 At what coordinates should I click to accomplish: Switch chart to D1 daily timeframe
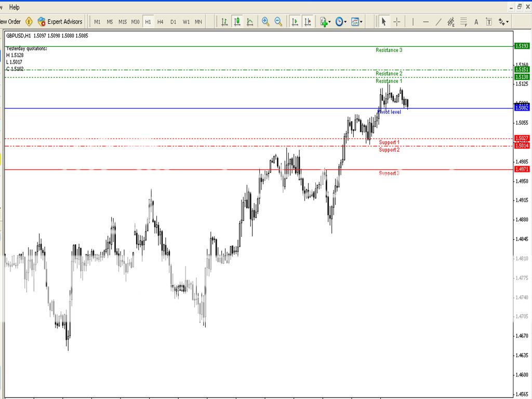tap(174, 22)
